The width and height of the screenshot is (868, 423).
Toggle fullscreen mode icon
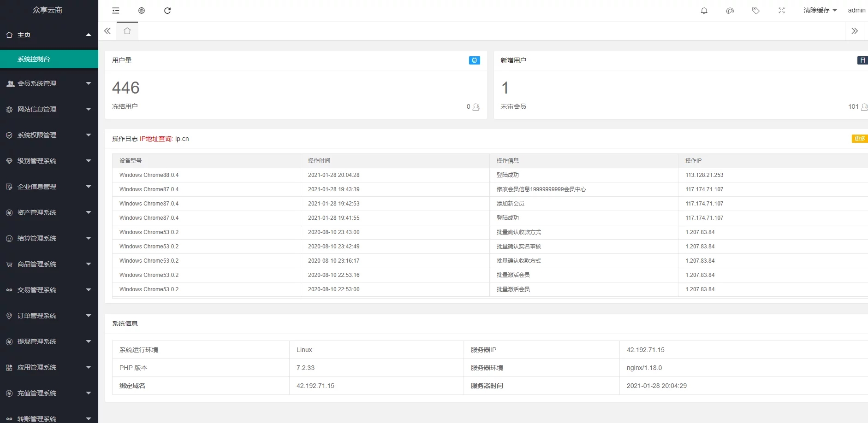[781, 11]
